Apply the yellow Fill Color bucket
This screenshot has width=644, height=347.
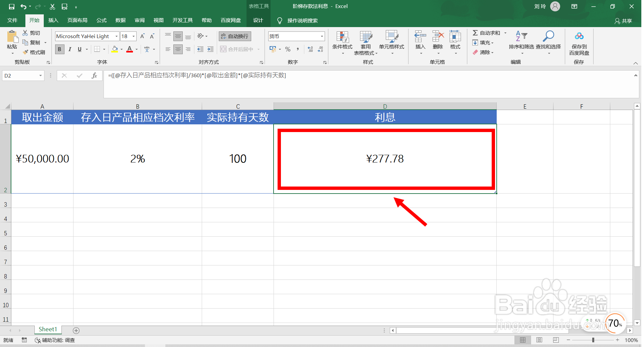coord(115,49)
